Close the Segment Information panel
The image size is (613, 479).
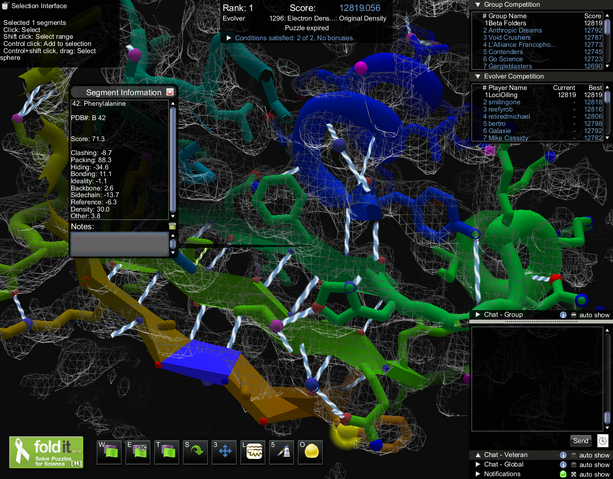tap(170, 92)
